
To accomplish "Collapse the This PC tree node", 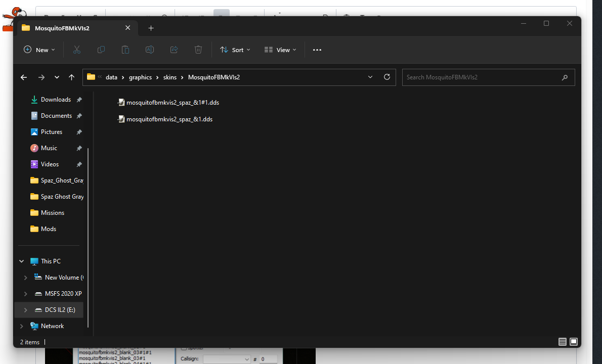I will 21,261.
